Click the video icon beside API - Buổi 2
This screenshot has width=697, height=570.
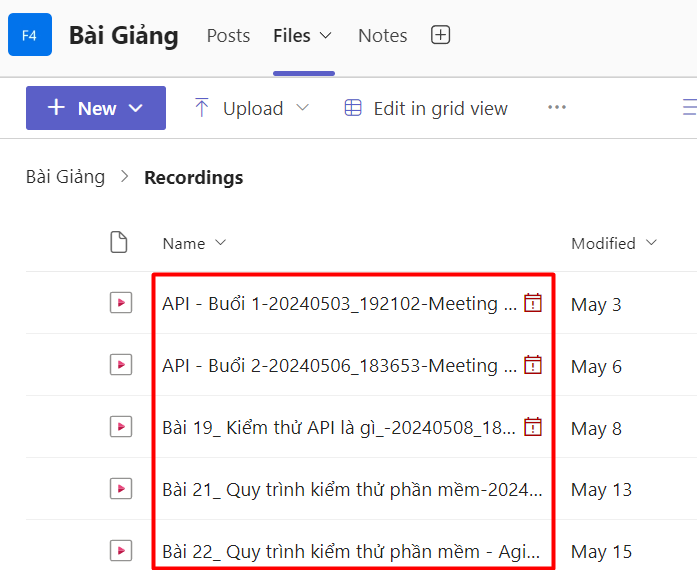click(121, 365)
